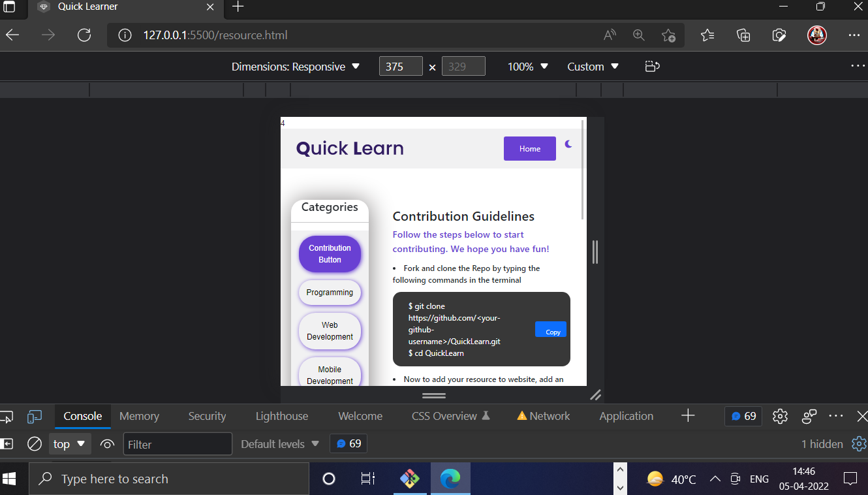
Task: Switch to the Network tab
Action: point(543,416)
